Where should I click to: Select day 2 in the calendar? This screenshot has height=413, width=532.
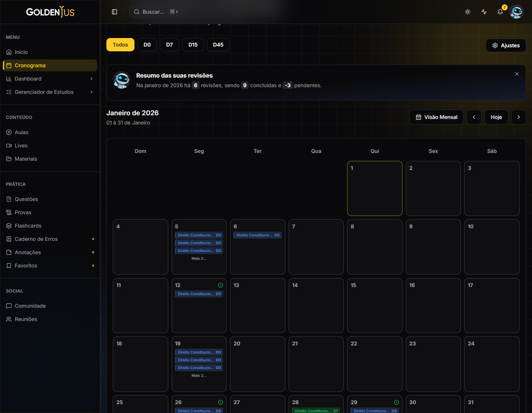coord(433,188)
